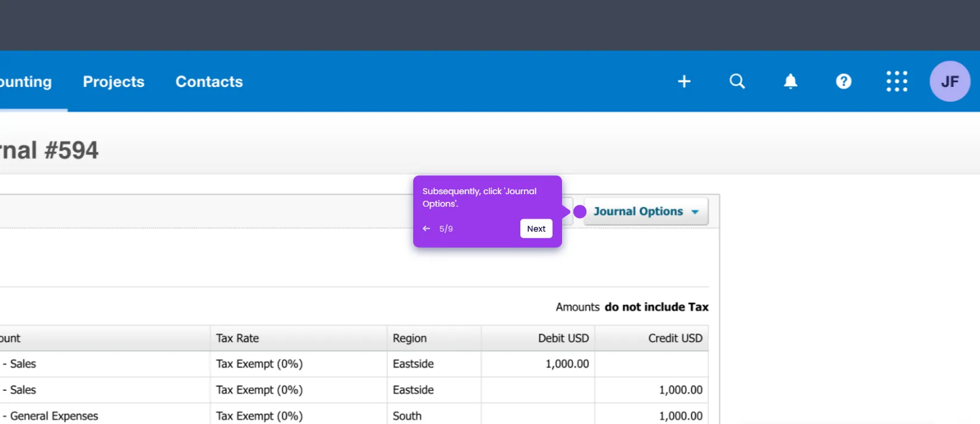Viewport: 980px width, 424px height.
Task: Open the notifications bell icon
Action: [x=790, y=82]
